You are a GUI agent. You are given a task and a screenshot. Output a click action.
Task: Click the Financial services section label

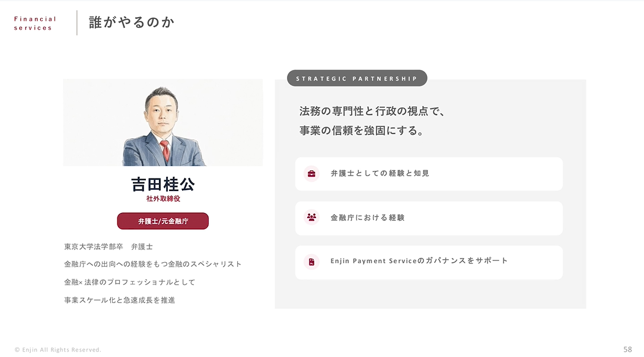click(x=35, y=23)
